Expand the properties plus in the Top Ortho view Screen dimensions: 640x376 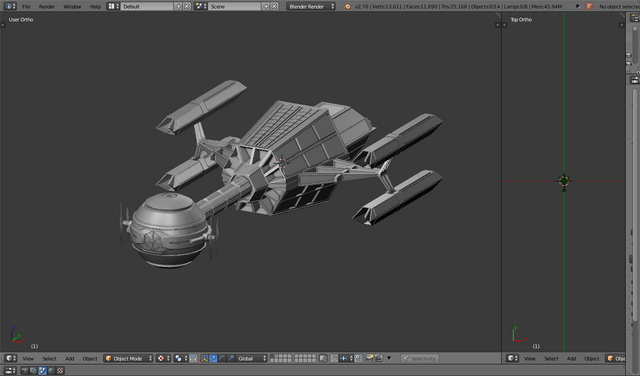coord(622,25)
